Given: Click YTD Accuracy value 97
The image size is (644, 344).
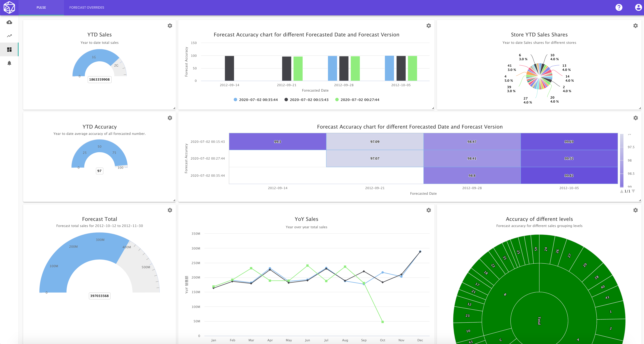Looking at the screenshot, I should [x=100, y=171].
